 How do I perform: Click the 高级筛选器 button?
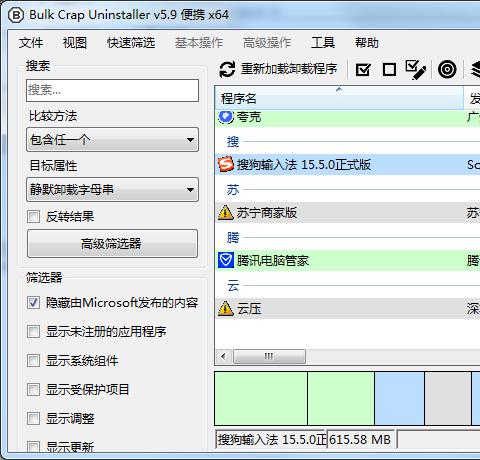pos(112,243)
